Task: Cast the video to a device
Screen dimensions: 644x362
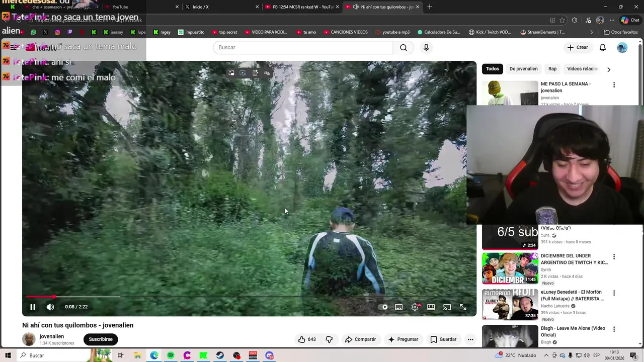Action: point(447,307)
